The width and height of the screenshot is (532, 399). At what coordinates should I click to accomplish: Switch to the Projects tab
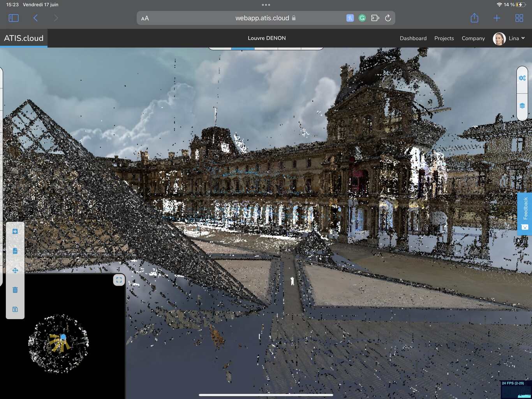pyautogui.click(x=444, y=38)
